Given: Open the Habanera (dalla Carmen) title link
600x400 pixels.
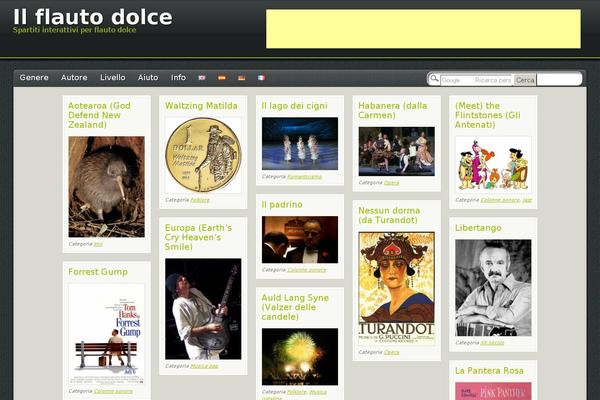Looking at the screenshot, I should tap(393, 110).
